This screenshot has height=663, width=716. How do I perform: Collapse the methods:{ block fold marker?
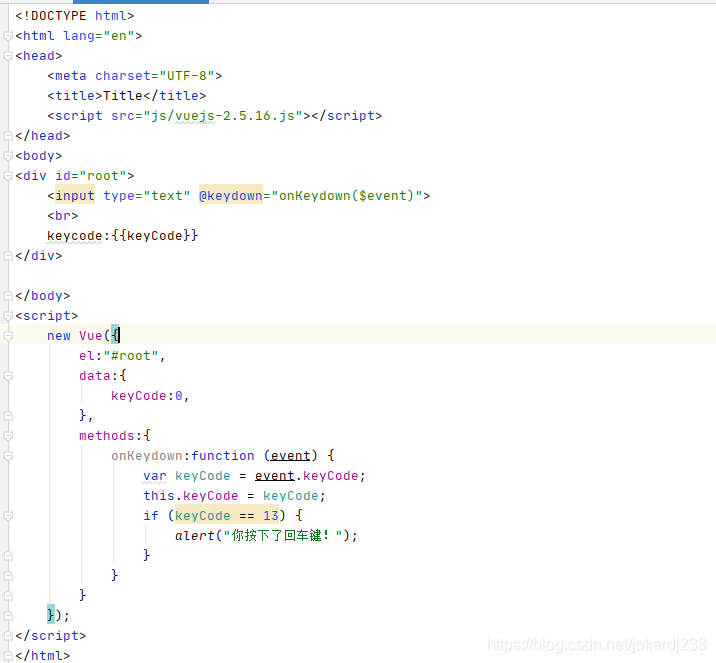pyautogui.click(x=8, y=436)
